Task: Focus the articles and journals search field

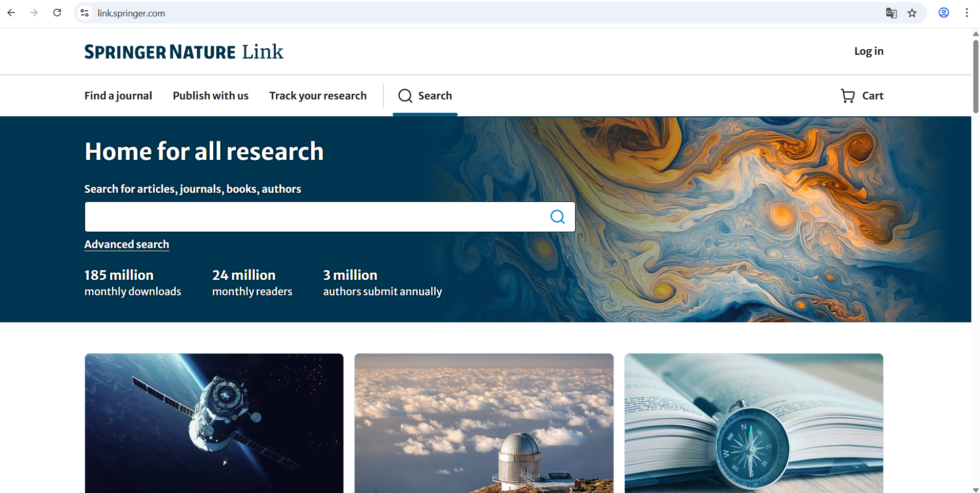Action: pyautogui.click(x=315, y=217)
